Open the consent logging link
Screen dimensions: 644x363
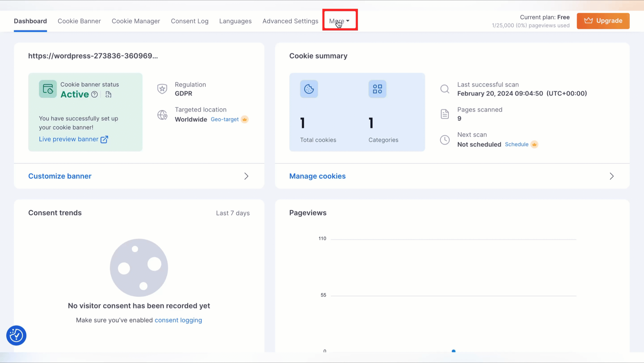pos(178,320)
